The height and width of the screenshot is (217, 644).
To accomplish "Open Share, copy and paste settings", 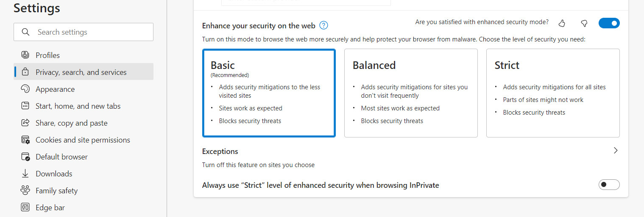I will coord(71,123).
